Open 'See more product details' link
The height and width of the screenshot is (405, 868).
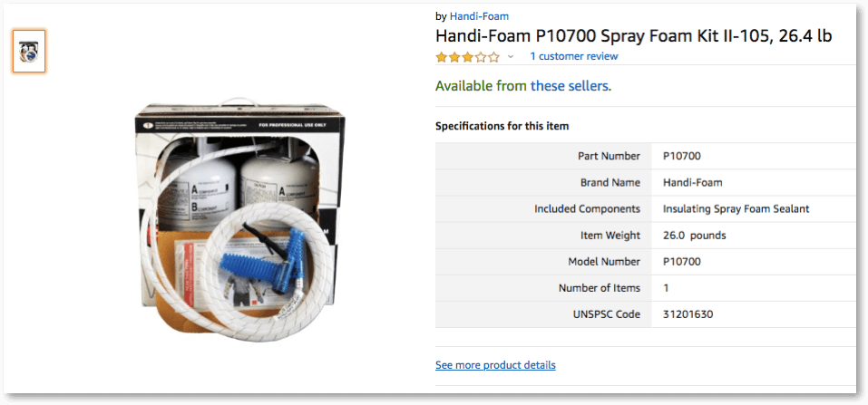point(495,365)
